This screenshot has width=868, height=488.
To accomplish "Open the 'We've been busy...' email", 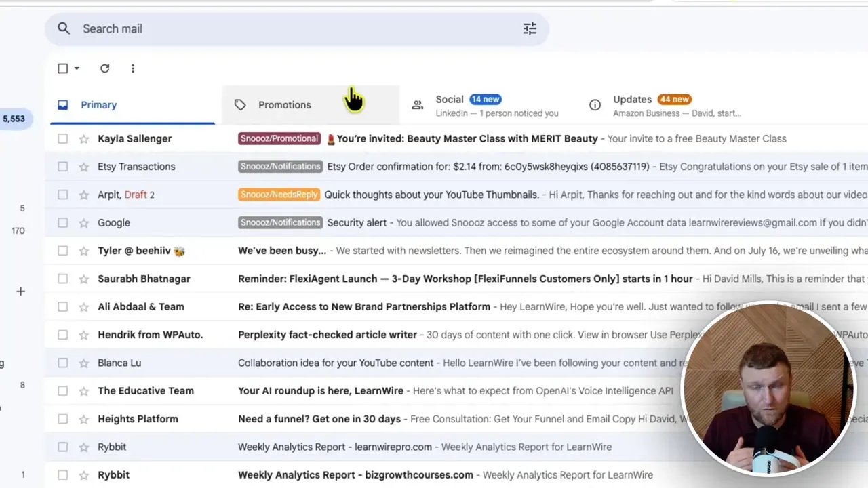I will click(x=282, y=251).
